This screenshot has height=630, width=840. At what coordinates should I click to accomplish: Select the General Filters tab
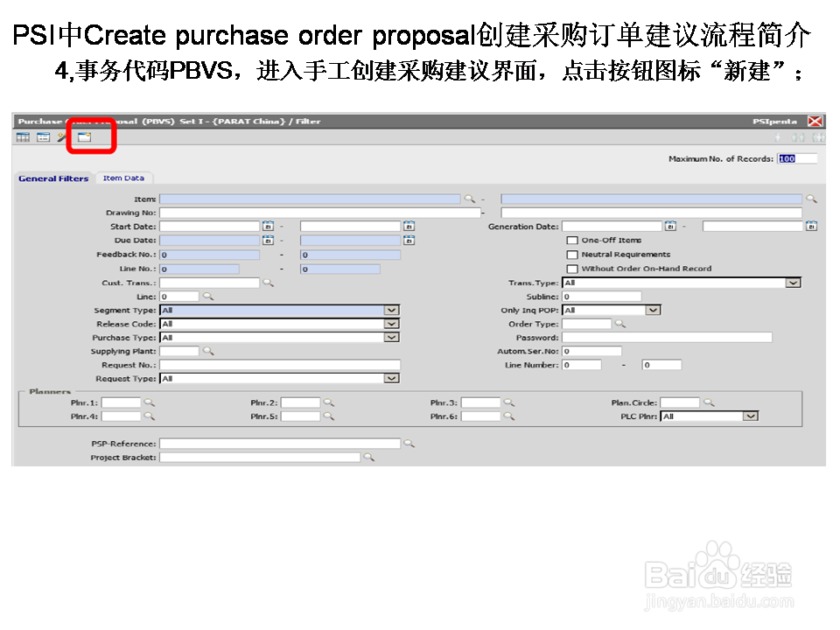coord(53,177)
